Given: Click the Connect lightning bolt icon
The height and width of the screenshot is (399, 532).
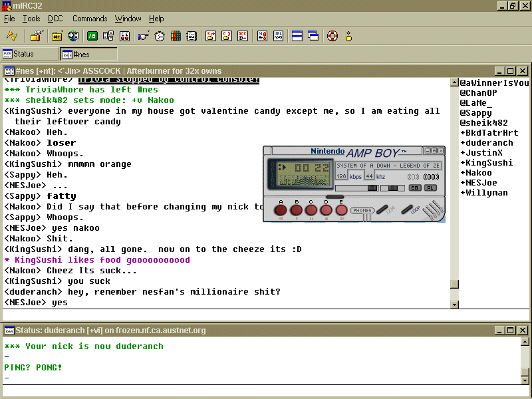Looking at the screenshot, I should pyautogui.click(x=12, y=36).
